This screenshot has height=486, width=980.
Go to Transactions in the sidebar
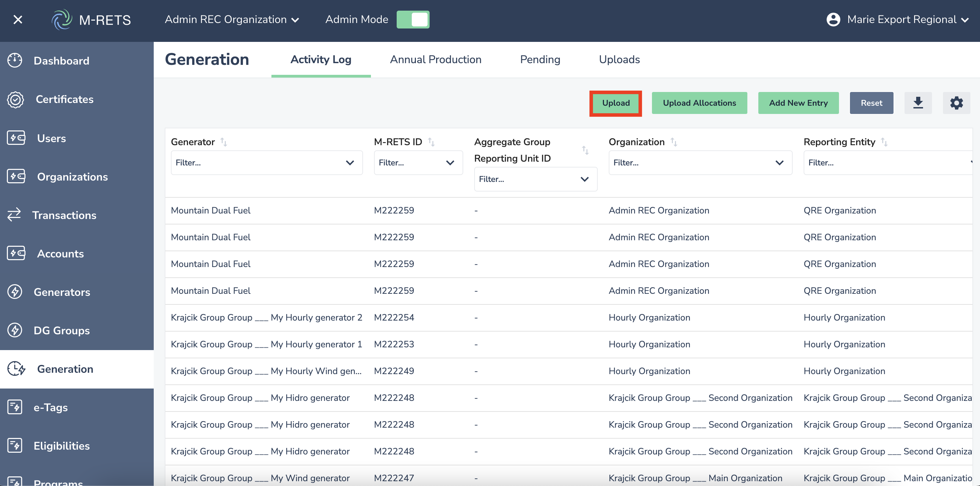click(64, 216)
